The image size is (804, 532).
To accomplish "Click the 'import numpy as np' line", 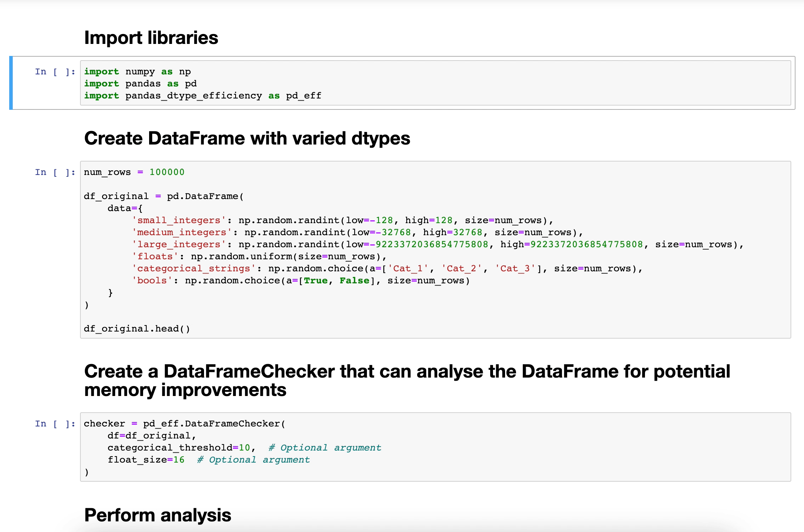I will coord(137,72).
